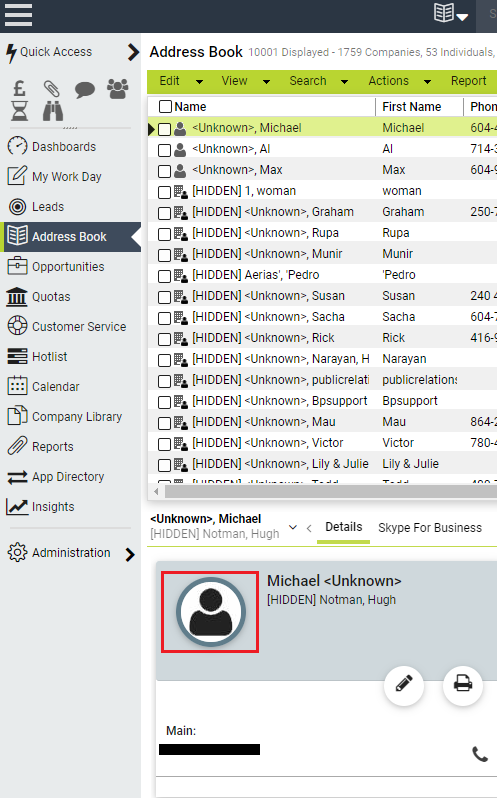Click the 'Munir' first name cell
497x798 pixels.
(398, 253)
